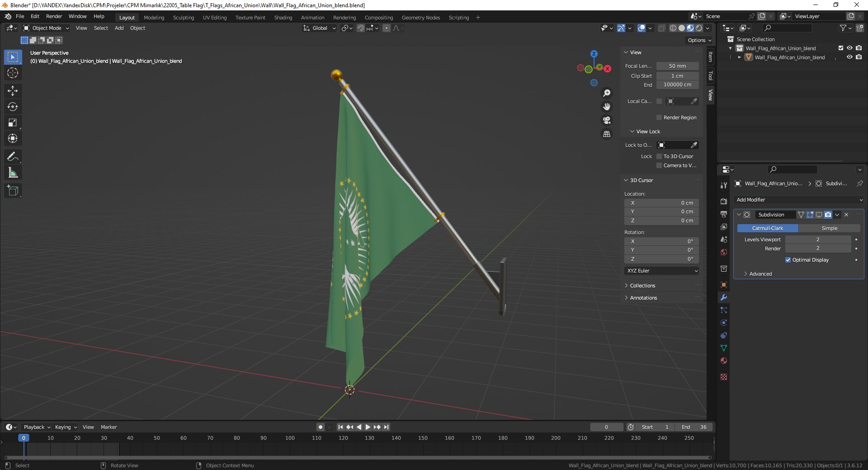Jump to the timeline end frame
868x470 pixels.
tap(386, 427)
